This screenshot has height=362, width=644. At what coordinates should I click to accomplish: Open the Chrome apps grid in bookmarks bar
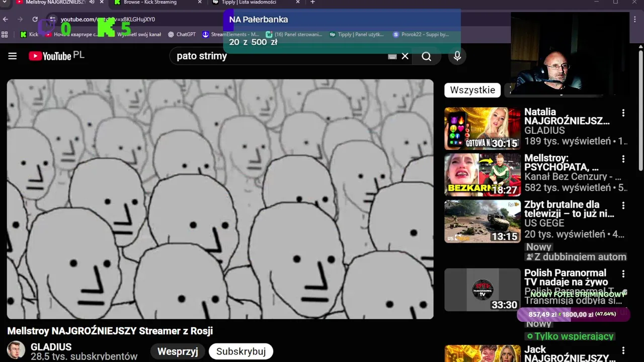click(x=5, y=34)
